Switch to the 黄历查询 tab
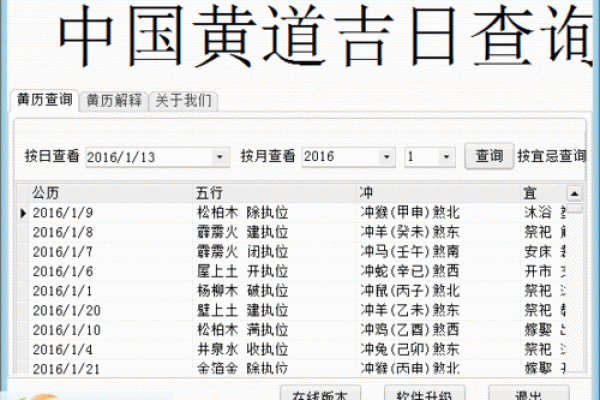600x400 pixels. [45, 100]
